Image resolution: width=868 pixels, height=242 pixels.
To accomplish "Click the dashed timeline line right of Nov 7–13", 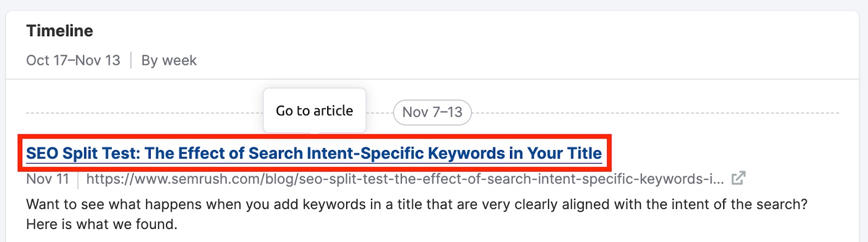I will click(x=651, y=113).
